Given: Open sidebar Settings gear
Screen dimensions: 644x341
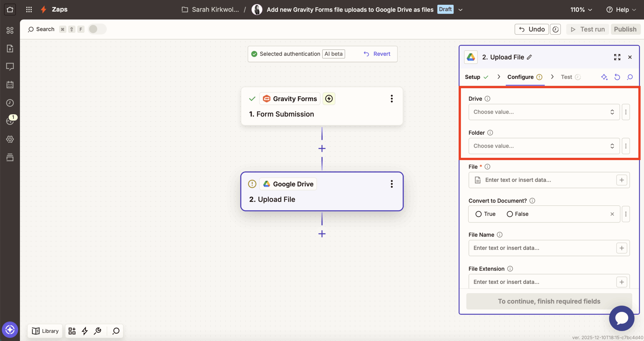Looking at the screenshot, I should pos(10,139).
